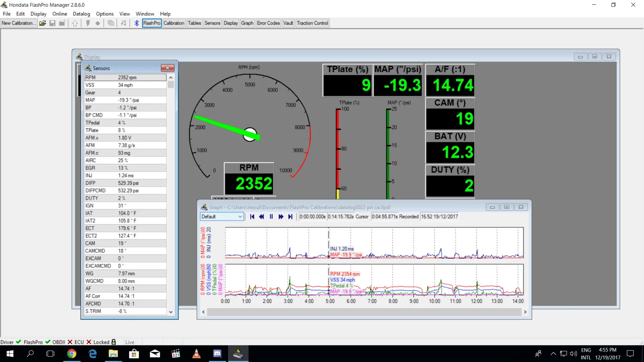
Task: Click the save disk icon in the toolbar
Action: tap(52, 23)
